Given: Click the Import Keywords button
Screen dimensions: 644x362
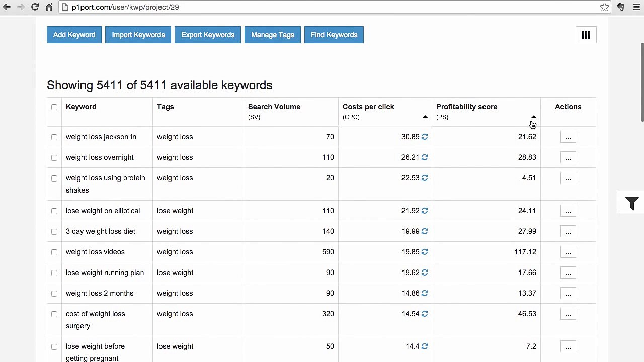Looking at the screenshot, I should point(138,35).
